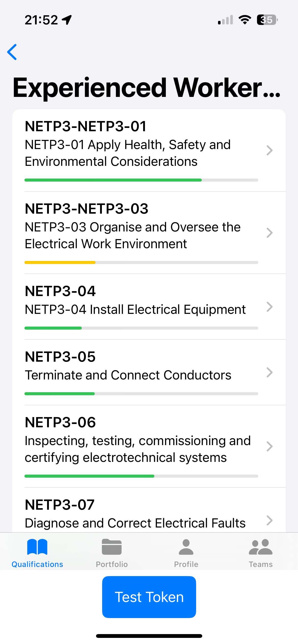Open Terminate and Connect Conductors unit
The width and height of the screenshot is (298, 644).
128,375
